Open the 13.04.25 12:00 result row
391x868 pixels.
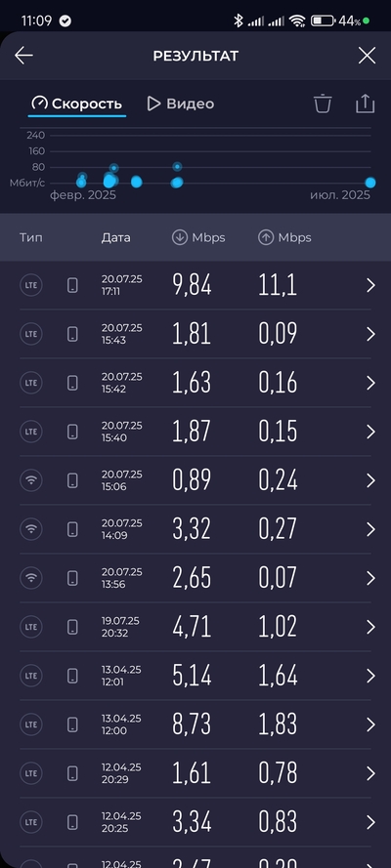pyautogui.click(x=195, y=724)
